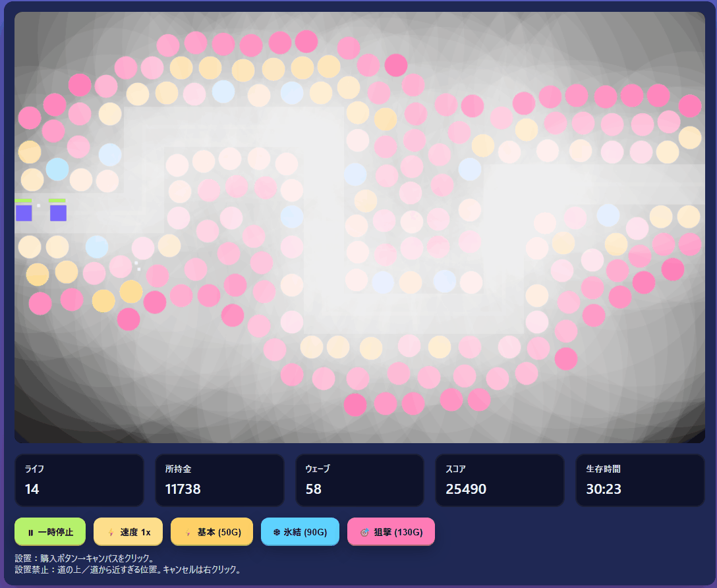Click the 生存時間 panel showing 30:23

pyautogui.click(x=641, y=480)
